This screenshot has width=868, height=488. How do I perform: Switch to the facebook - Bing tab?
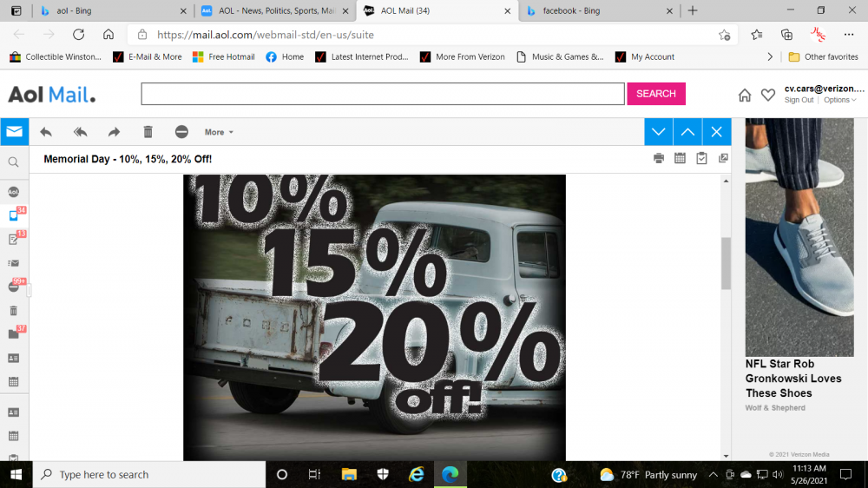click(x=595, y=11)
